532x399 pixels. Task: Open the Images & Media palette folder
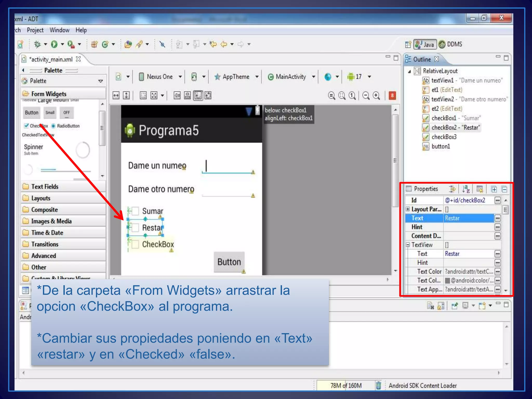tap(63, 221)
